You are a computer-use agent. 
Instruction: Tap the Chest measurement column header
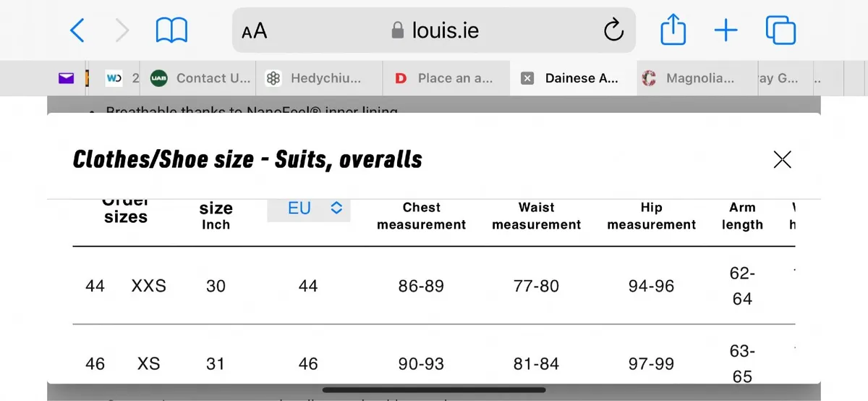pyautogui.click(x=422, y=216)
